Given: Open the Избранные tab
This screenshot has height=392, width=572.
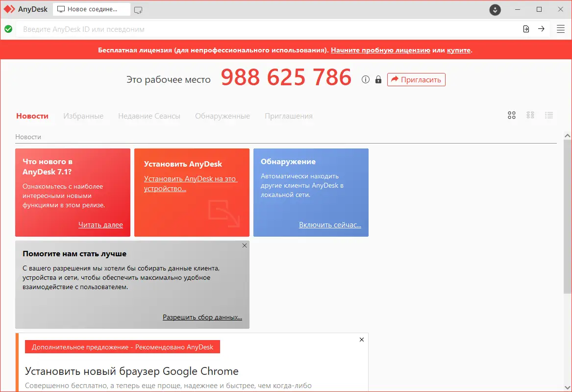Looking at the screenshot, I should [x=83, y=116].
